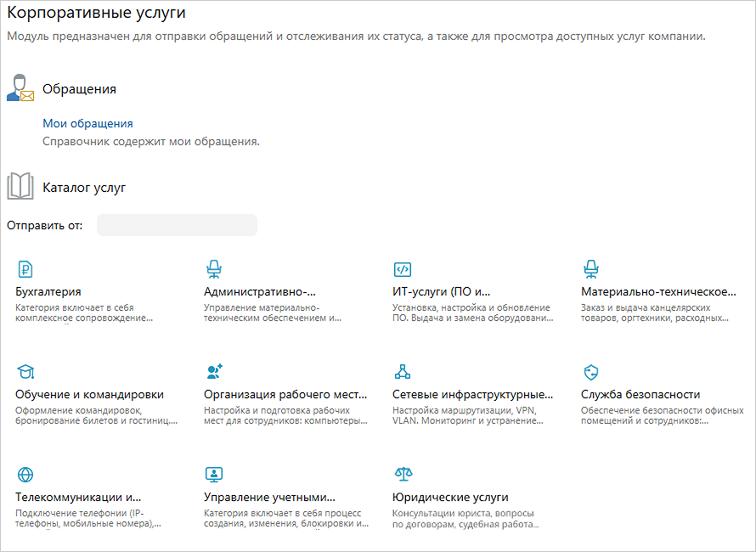
Task: Click the Обучение и командировки graduation cap icon
Action: tap(25, 372)
